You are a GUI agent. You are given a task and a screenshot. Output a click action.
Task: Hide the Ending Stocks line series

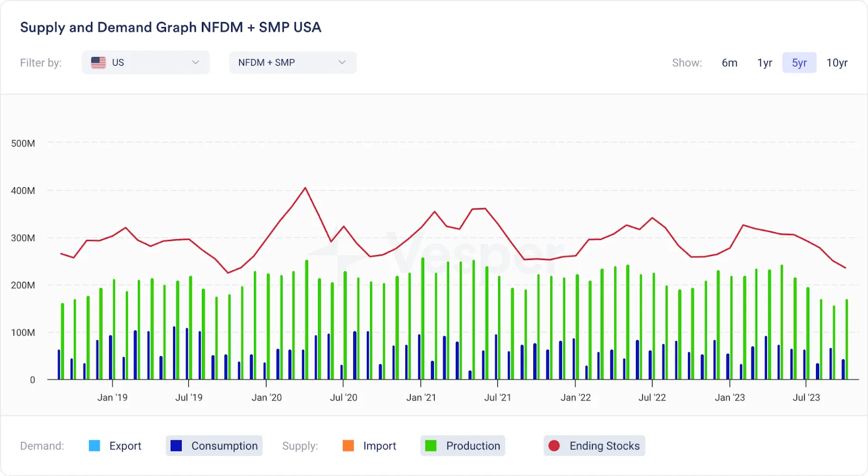[594, 446]
